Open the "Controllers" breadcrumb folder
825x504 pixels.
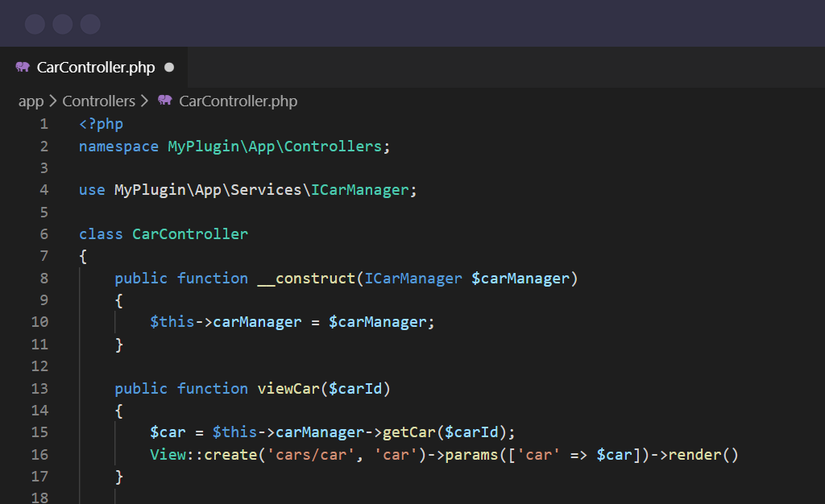coord(98,101)
